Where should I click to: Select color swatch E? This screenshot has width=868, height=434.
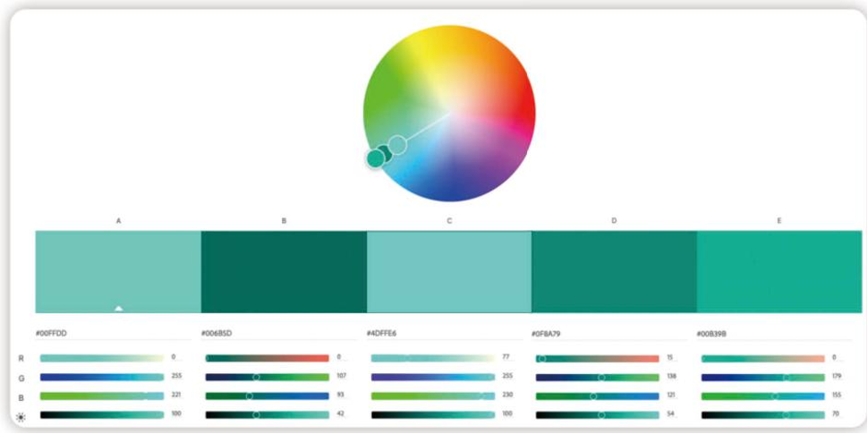pos(779,272)
